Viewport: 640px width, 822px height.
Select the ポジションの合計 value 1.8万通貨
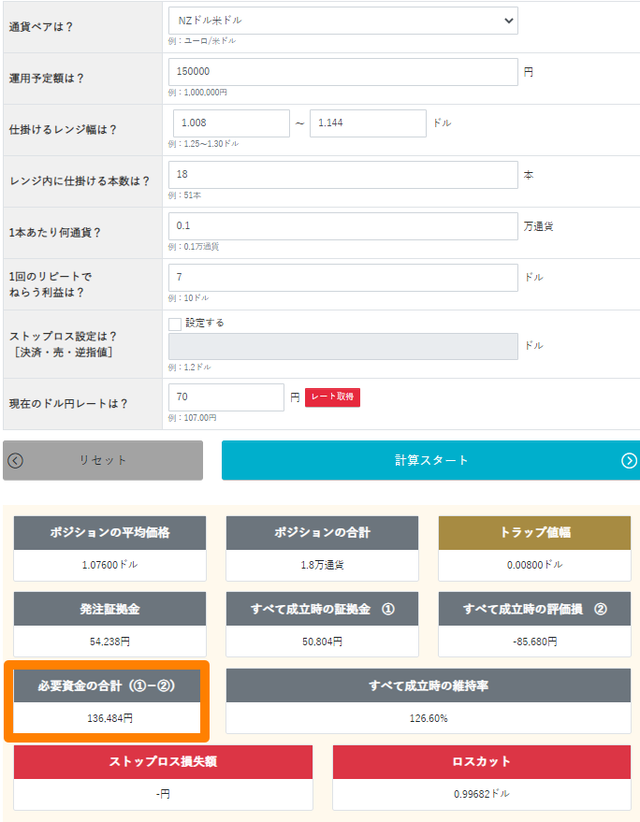coord(322,565)
